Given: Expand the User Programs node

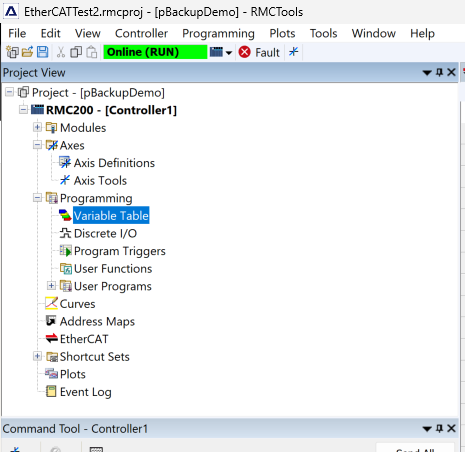Looking at the screenshot, I should click(51, 286).
